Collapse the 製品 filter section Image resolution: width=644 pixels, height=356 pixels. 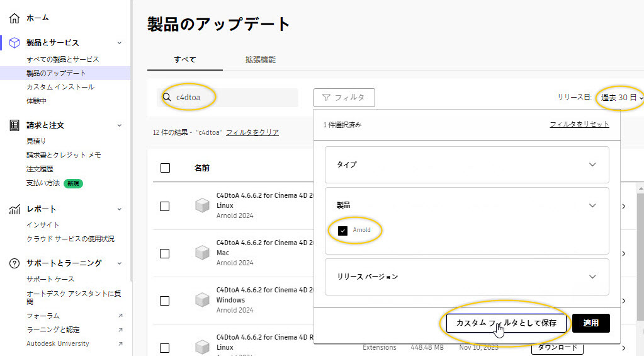click(x=592, y=205)
